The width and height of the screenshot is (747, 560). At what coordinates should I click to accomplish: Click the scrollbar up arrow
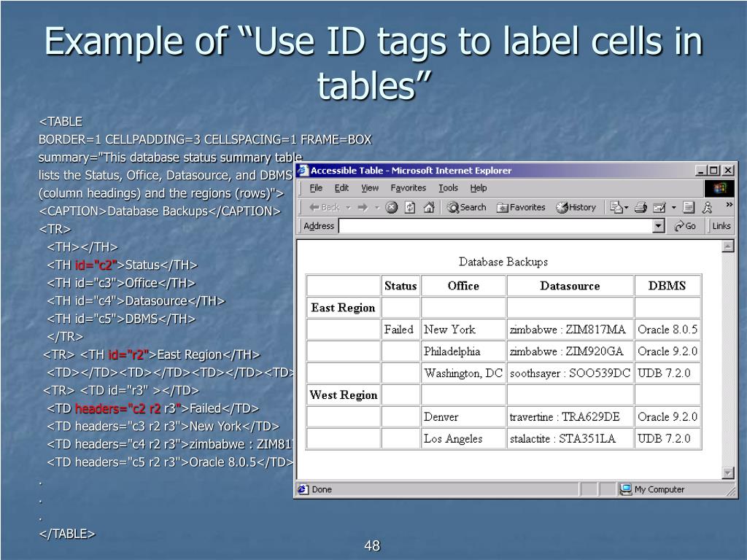click(728, 246)
